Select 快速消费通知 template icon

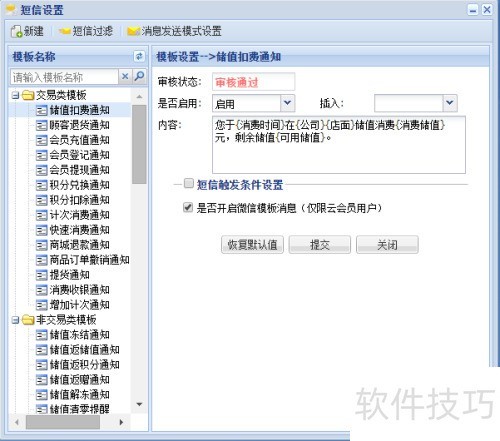41,230
